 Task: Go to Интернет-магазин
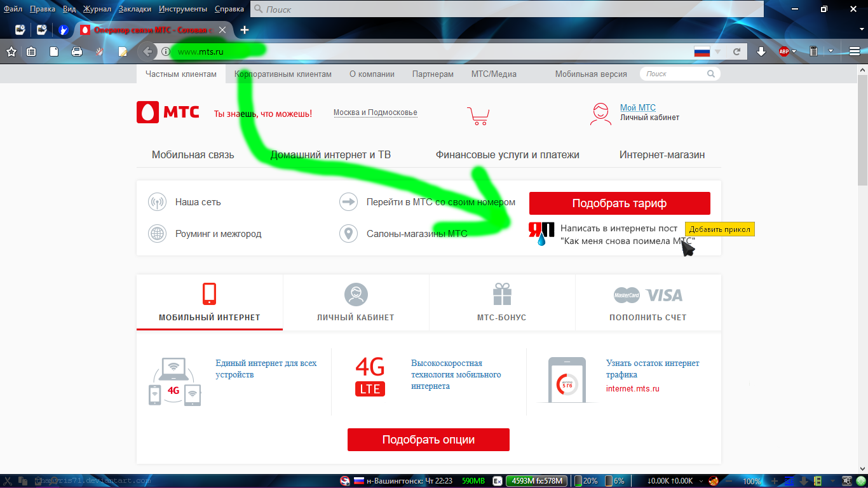(662, 154)
